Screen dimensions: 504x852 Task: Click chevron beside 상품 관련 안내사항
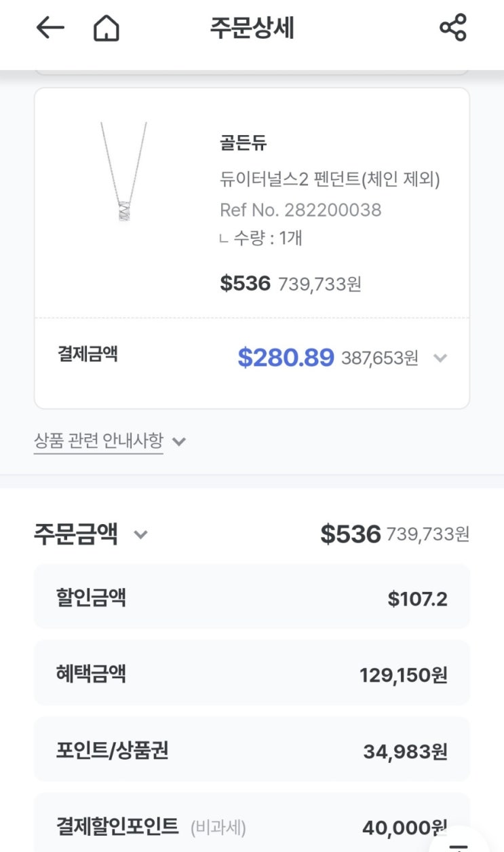point(179,442)
